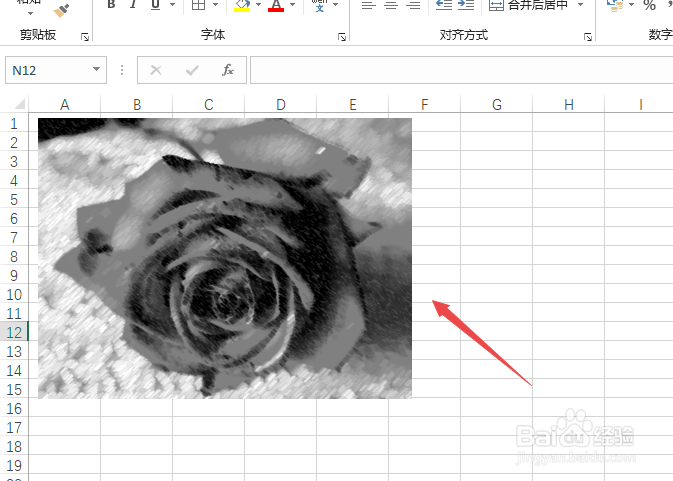This screenshot has width=673, height=481.
Task: Select cell B17
Action: (x=136, y=427)
